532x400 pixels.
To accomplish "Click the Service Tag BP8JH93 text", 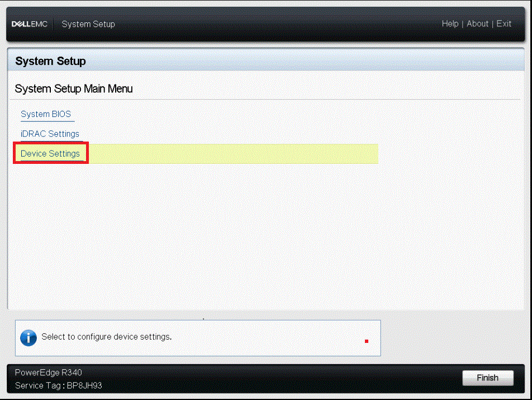I will 58,386.
